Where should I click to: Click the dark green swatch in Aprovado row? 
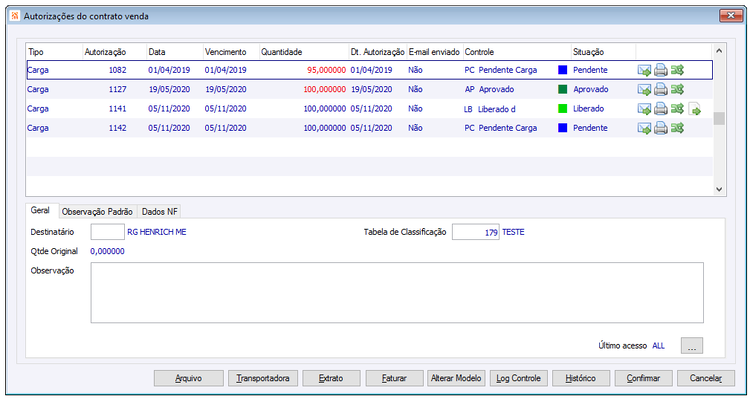click(562, 89)
